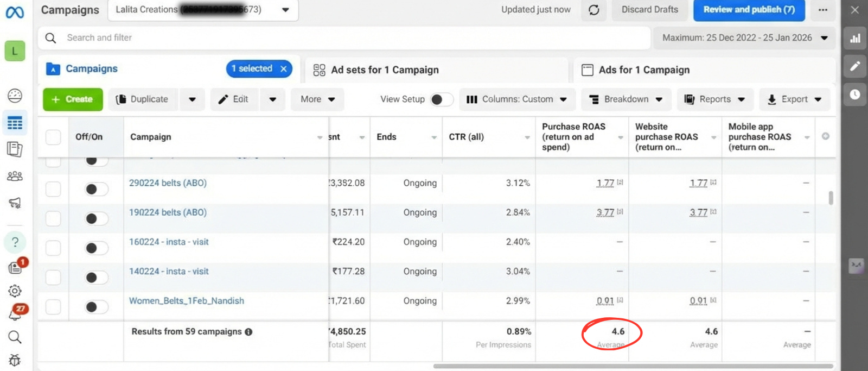
Task: Open the Breakdown dropdown
Action: [626, 99]
